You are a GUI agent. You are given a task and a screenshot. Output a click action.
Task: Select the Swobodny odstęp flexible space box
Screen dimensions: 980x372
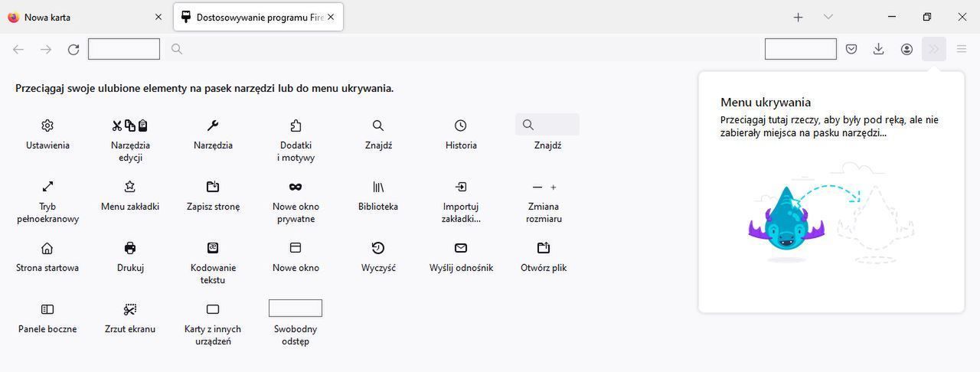tap(296, 308)
